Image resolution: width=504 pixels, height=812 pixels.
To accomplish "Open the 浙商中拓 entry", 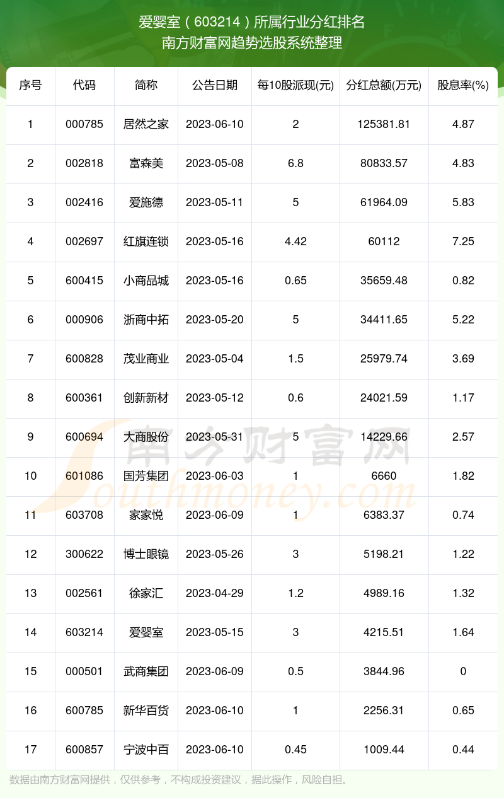I will click(146, 320).
